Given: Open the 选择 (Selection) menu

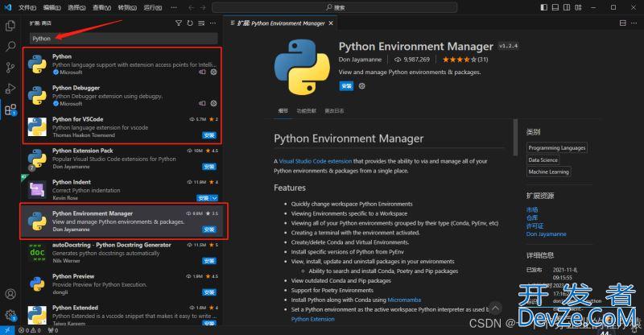Looking at the screenshot, I should click(x=76, y=7).
